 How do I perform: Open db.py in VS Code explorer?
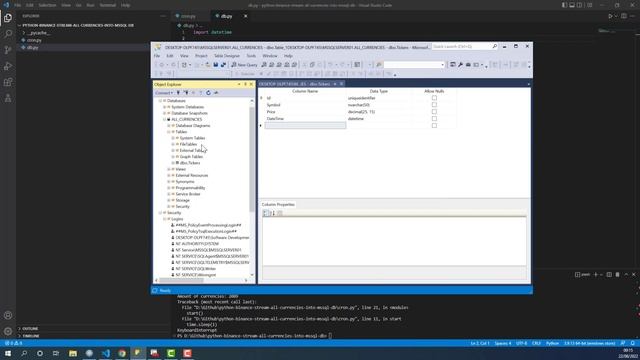[32, 47]
